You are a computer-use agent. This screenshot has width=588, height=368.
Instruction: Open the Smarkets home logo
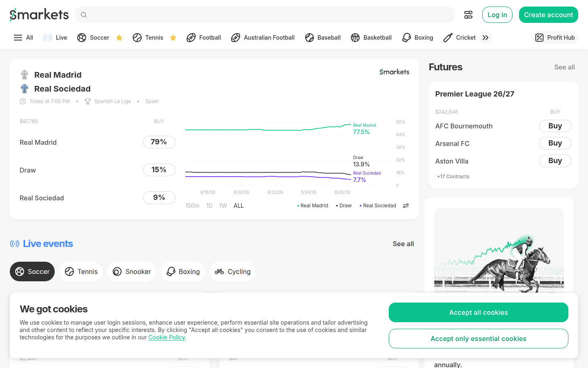coord(39,15)
